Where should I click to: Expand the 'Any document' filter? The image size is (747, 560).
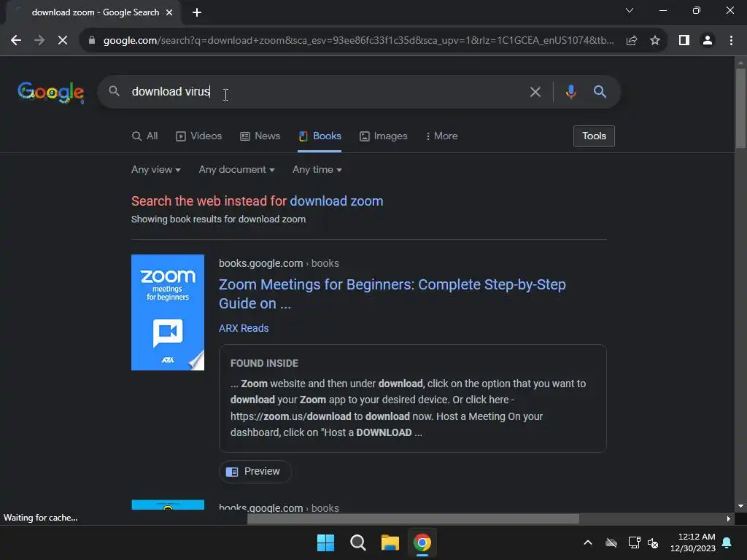pyautogui.click(x=237, y=169)
